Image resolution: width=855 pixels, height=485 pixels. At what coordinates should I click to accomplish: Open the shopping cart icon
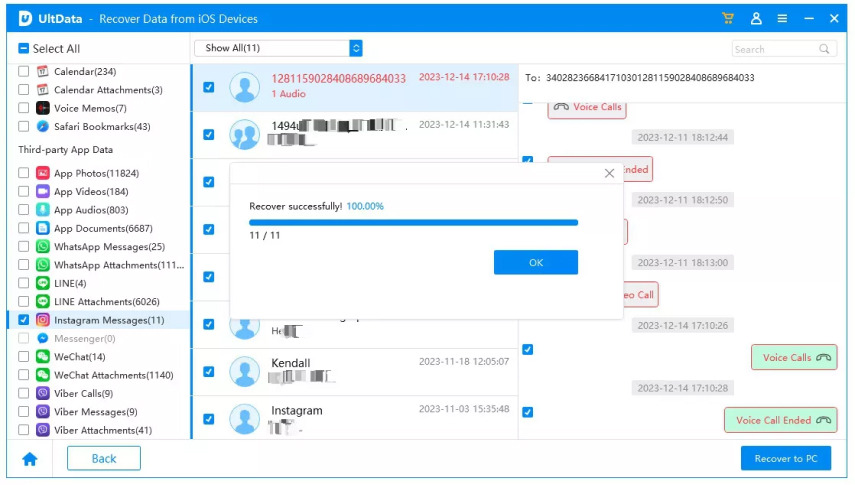point(727,19)
